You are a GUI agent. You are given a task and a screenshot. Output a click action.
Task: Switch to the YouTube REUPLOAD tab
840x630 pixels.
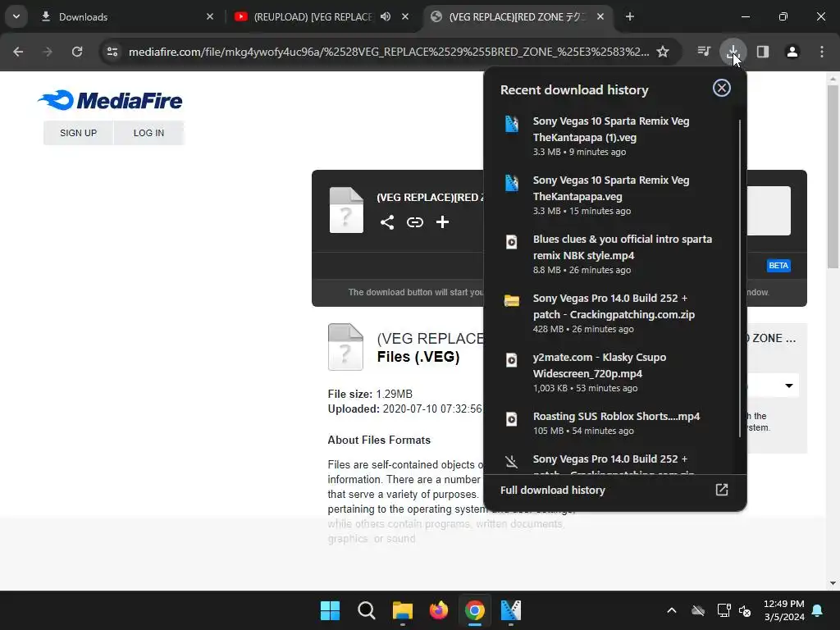pyautogui.click(x=313, y=16)
